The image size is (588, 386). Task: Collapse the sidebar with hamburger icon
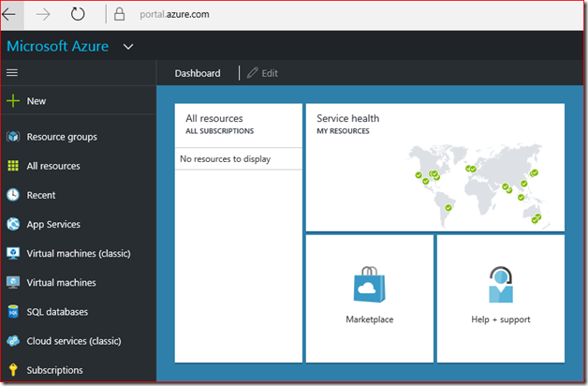tap(12, 72)
